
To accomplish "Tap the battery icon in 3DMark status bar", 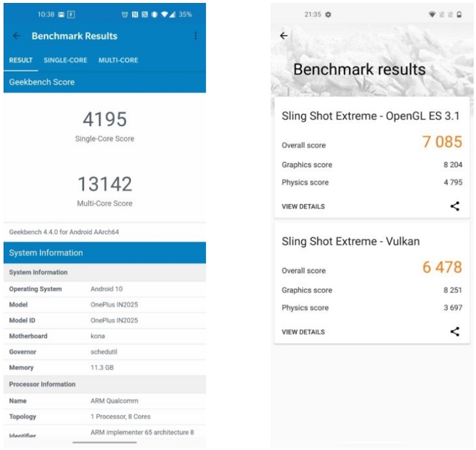I will [459, 14].
